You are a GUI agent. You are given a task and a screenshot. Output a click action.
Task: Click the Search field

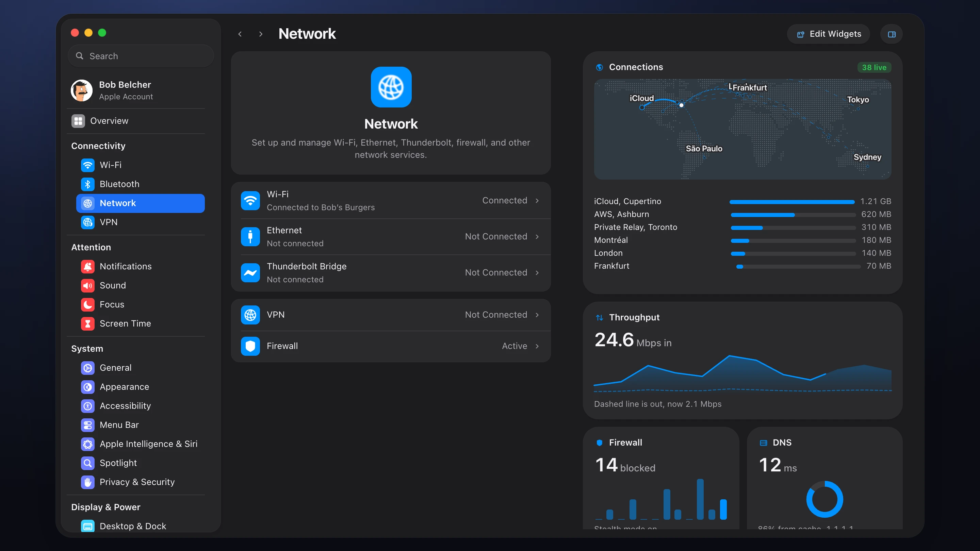tap(141, 56)
